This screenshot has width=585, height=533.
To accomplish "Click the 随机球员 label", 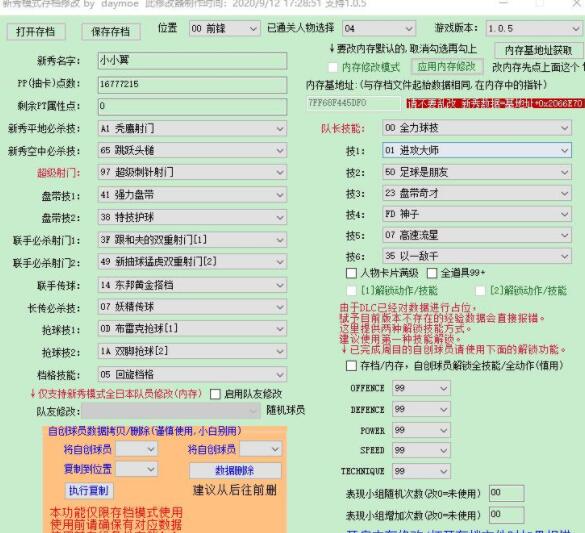I will (x=285, y=410).
